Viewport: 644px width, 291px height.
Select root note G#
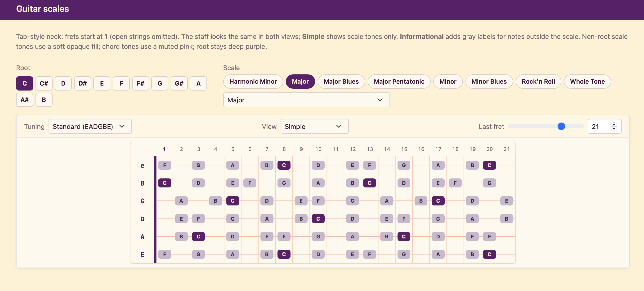click(x=179, y=83)
